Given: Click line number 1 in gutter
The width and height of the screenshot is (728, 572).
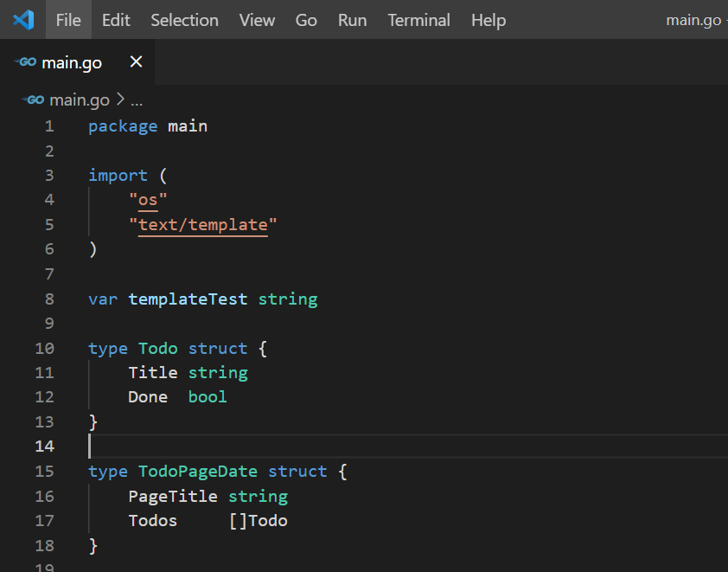Looking at the screenshot, I should pyautogui.click(x=49, y=126).
